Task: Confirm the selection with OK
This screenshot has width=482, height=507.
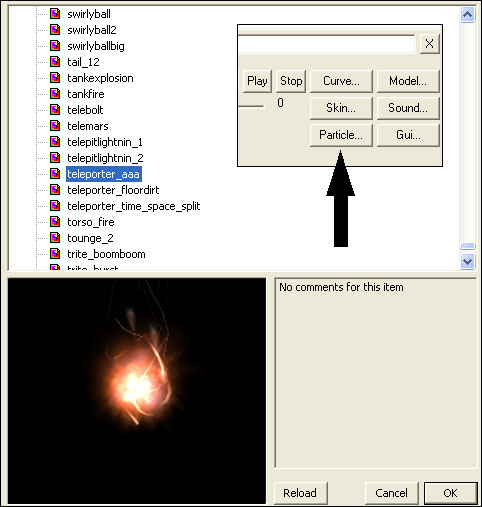Action: coord(450,493)
